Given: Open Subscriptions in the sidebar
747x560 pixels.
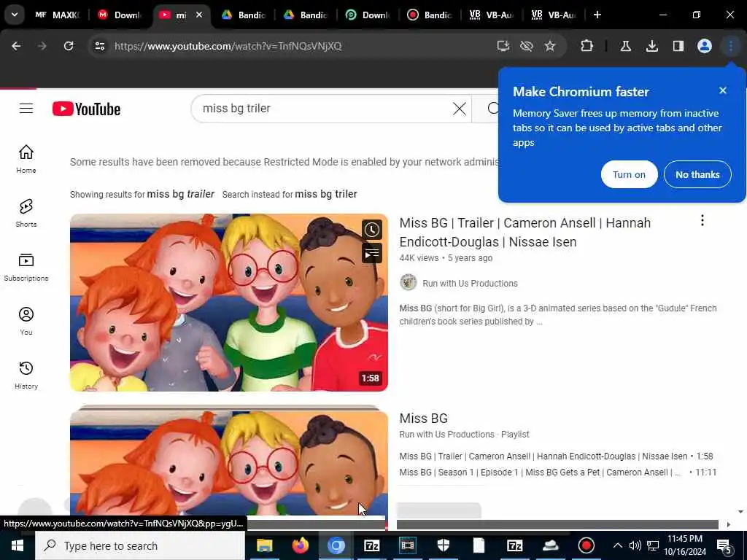Looking at the screenshot, I should tap(26, 267).
